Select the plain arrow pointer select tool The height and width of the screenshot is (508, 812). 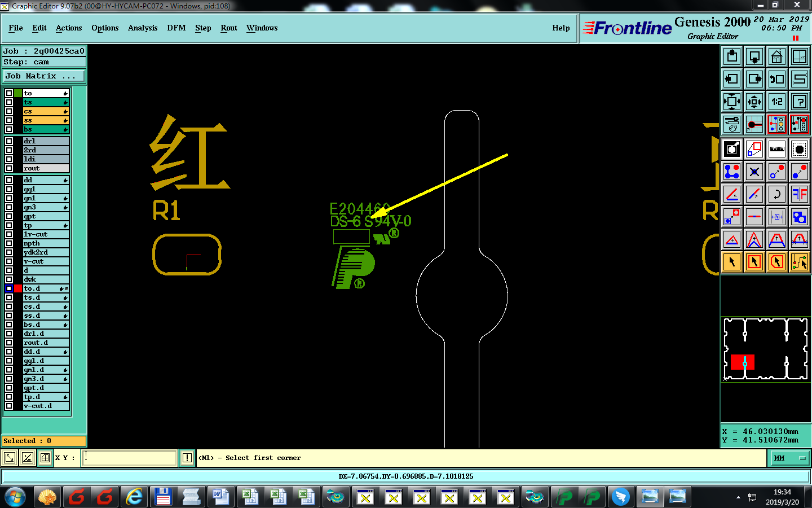point(732,262)
